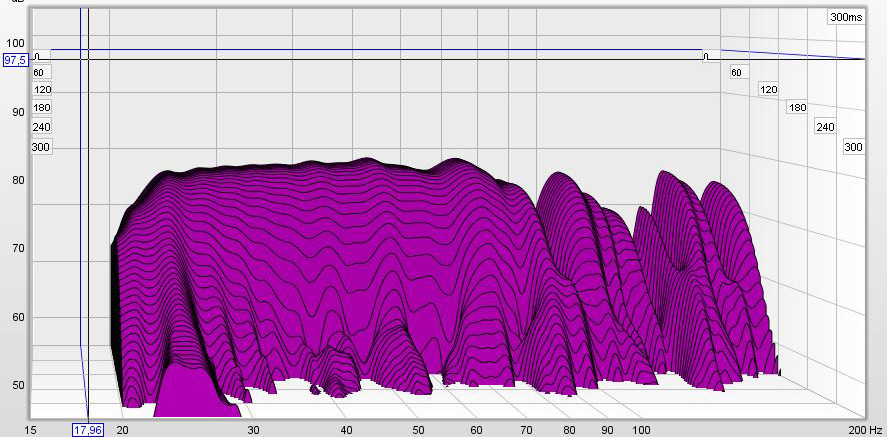Image resolution: width=887 pixels, height=437 pixels.
Task: Click the 240 label on left time axis
Action: tap(41, 127)
